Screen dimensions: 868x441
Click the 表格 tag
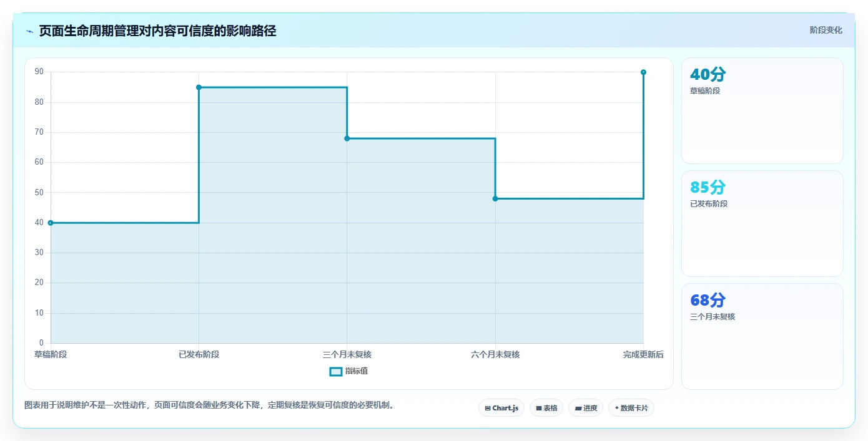point(546,408)
